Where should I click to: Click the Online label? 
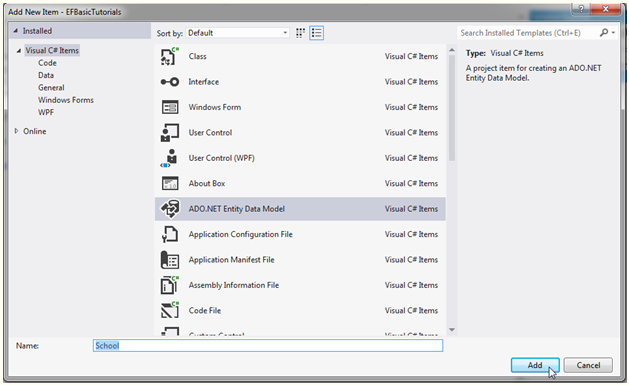point(34,131)
